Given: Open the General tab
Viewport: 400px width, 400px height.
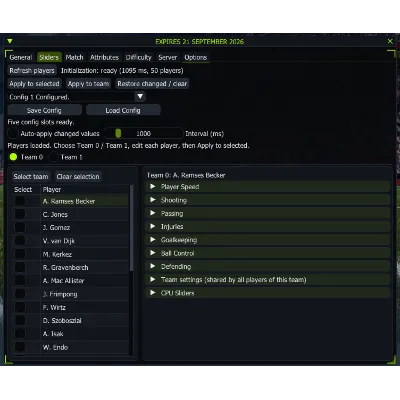Looking at the screenshot, I should [21, 57].
